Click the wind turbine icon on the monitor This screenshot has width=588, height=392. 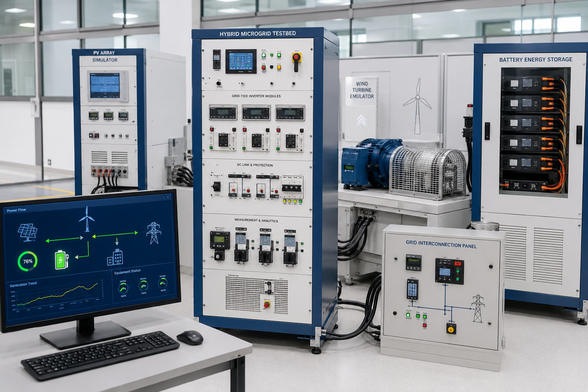(87, 219)
